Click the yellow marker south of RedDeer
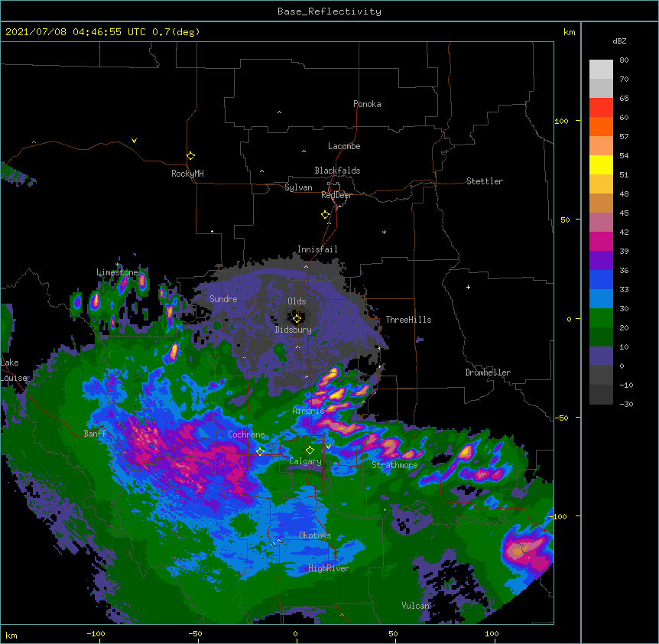 point(326,215)
